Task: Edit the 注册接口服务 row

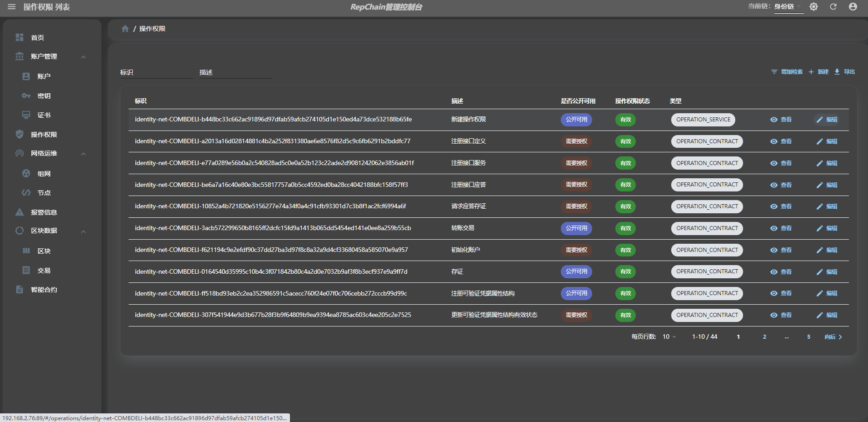Action: click(827, 163)
